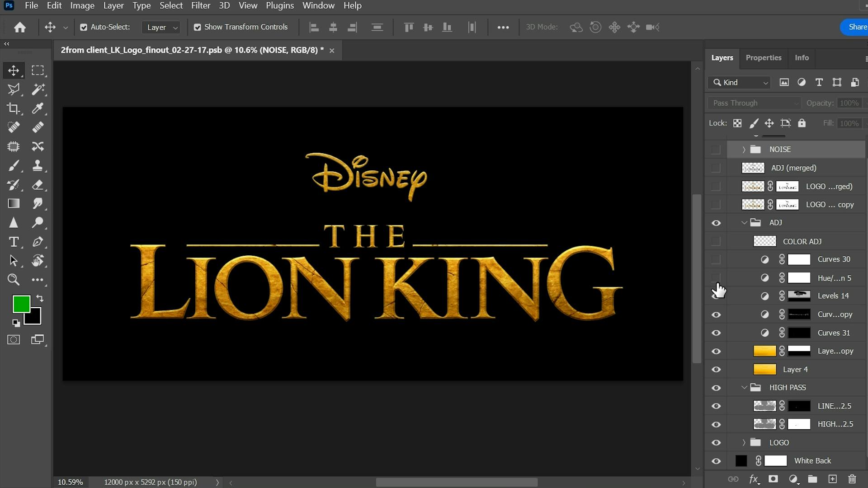
Task: Open Move tool preset picker arrow
Action: [x=66, y=28]
